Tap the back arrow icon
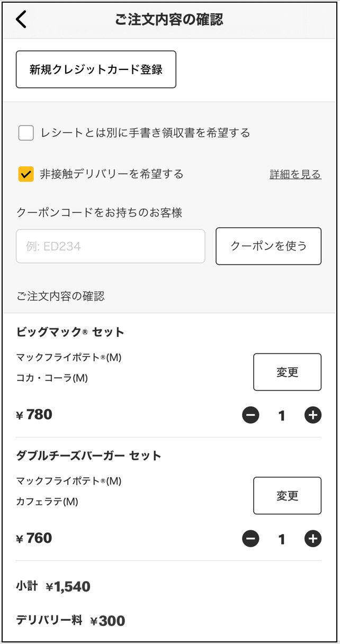The width and height of the screenshot is (340, 644). coord(21,20)
